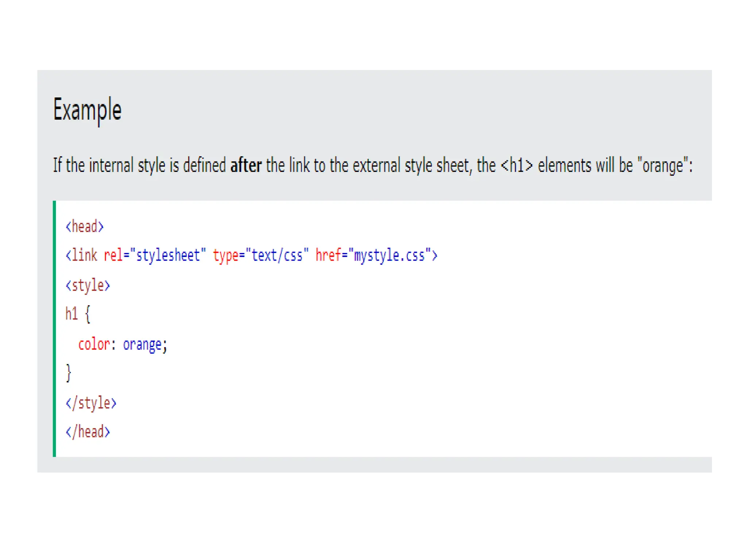747x560 pixels.
Task: Click the closing </style> tag
Action: [91, 403]
